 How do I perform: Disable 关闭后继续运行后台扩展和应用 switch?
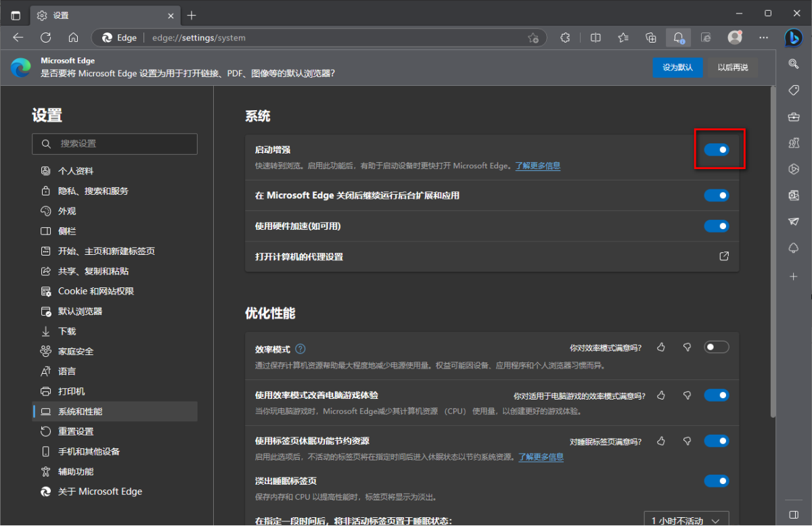pyautogui.click(x=717, y=195)
